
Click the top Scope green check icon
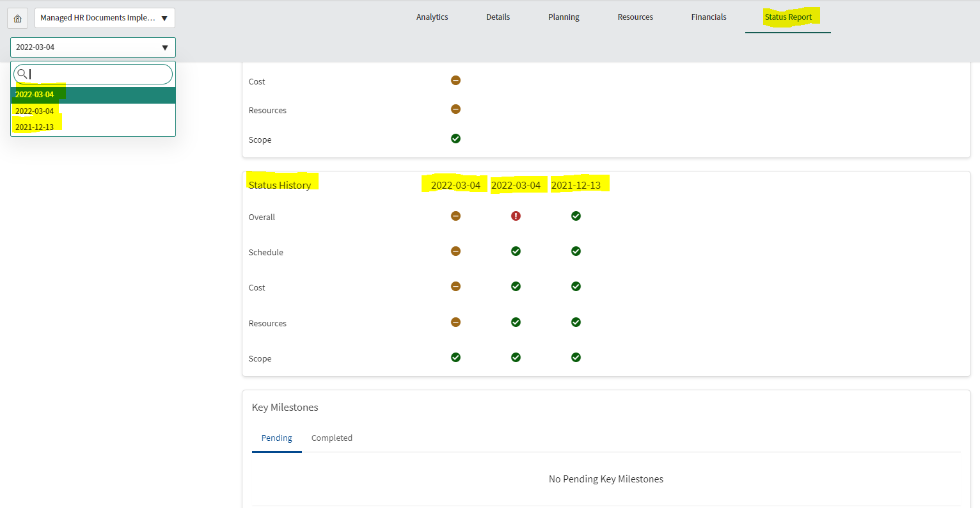(455, 139)
